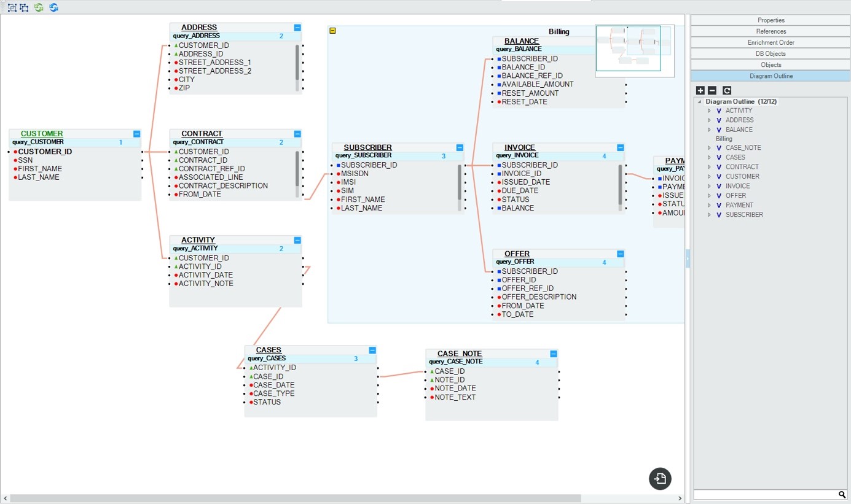Screen dimensions: 851x504
Task: Collapse the CASES table using its blue toggle
Action: click(372, 351)
